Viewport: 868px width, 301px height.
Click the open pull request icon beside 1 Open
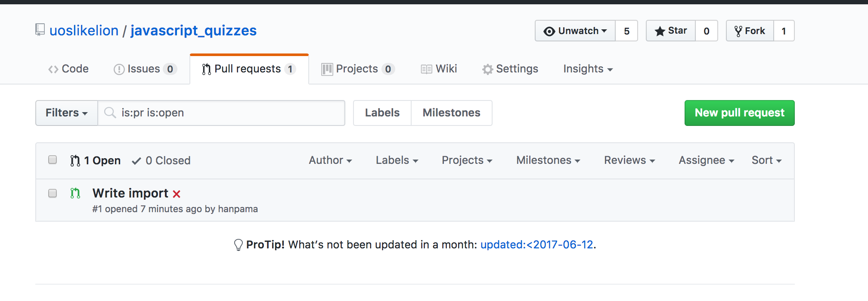coord(75,160)
